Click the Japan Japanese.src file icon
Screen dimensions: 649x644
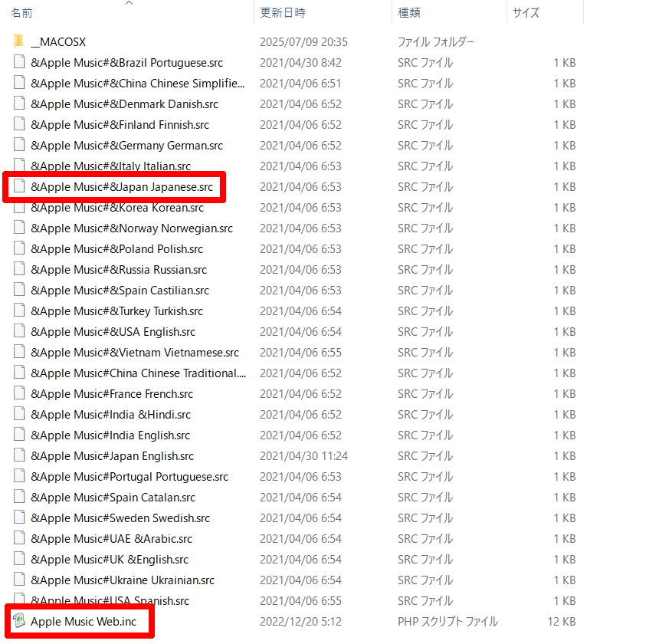19,186
